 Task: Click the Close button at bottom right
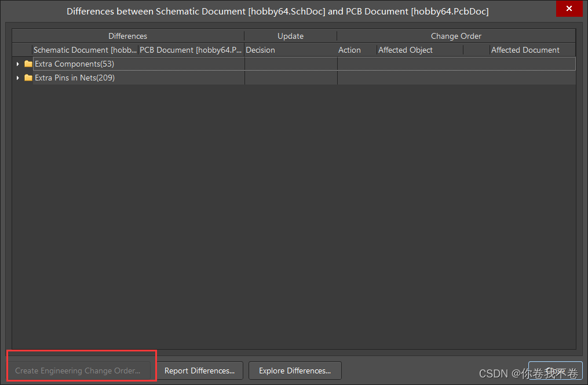point(555,371)
